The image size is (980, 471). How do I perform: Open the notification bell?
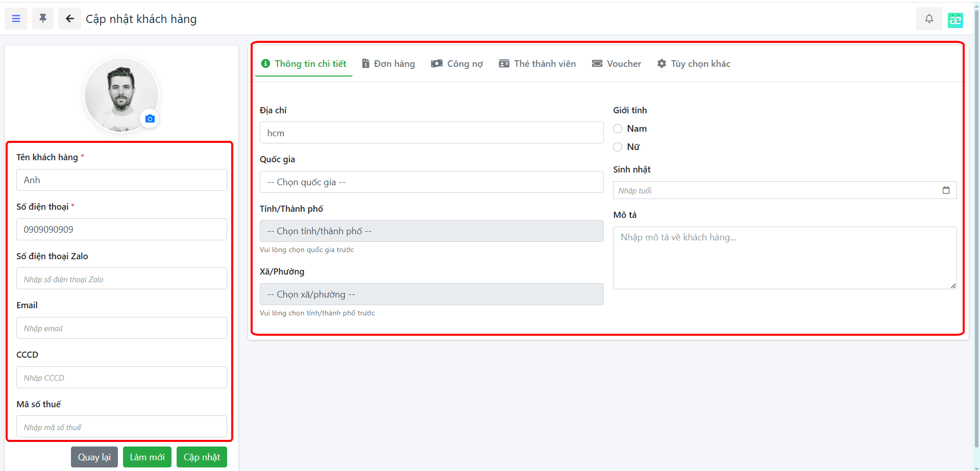tap(929, 19)
